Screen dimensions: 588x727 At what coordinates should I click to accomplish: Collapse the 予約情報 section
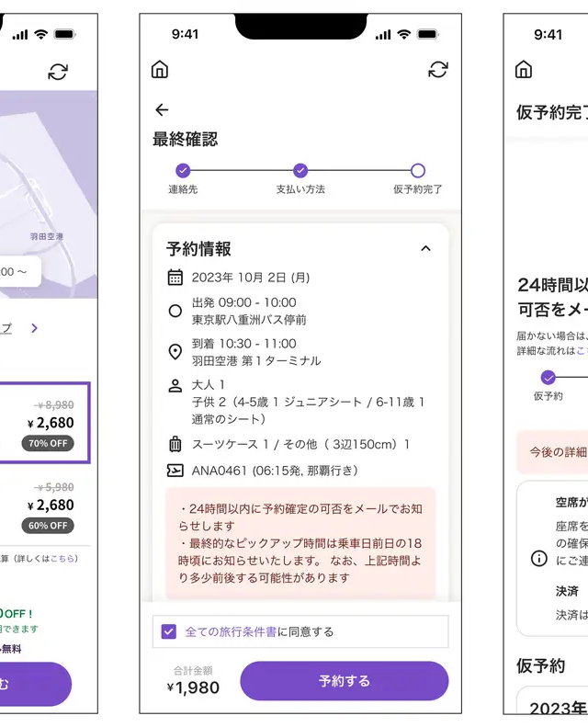pos(424,248)
